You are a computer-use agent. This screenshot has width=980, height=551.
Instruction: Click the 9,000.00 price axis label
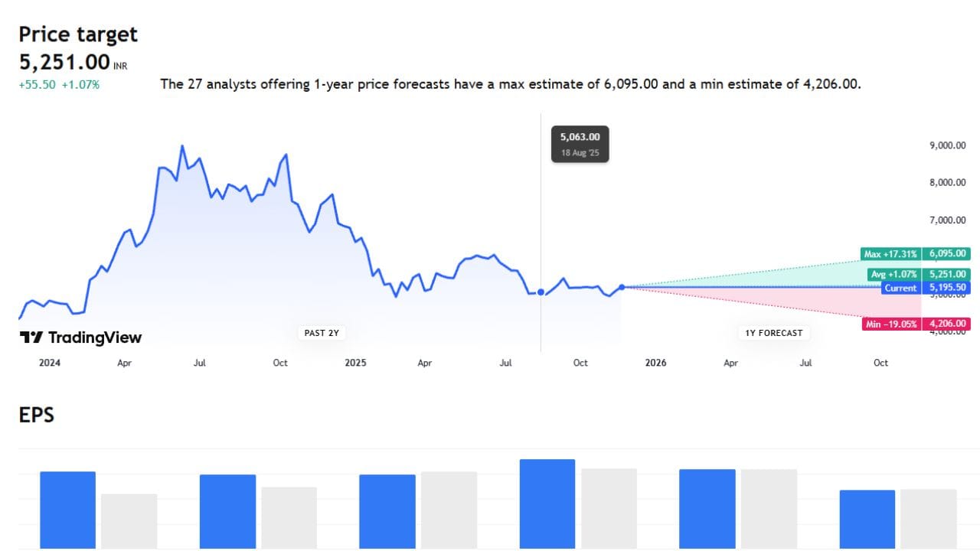(947, 146)
